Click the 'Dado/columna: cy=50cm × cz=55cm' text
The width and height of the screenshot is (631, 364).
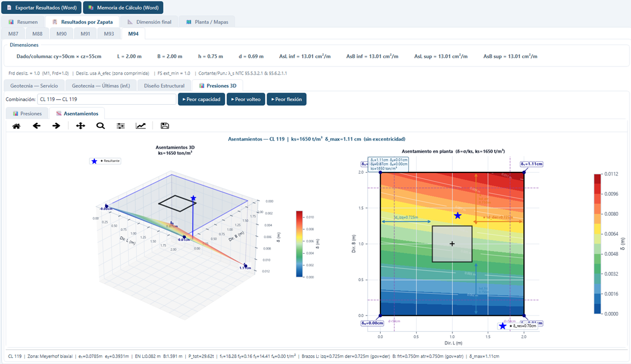(x=59, y=56)
